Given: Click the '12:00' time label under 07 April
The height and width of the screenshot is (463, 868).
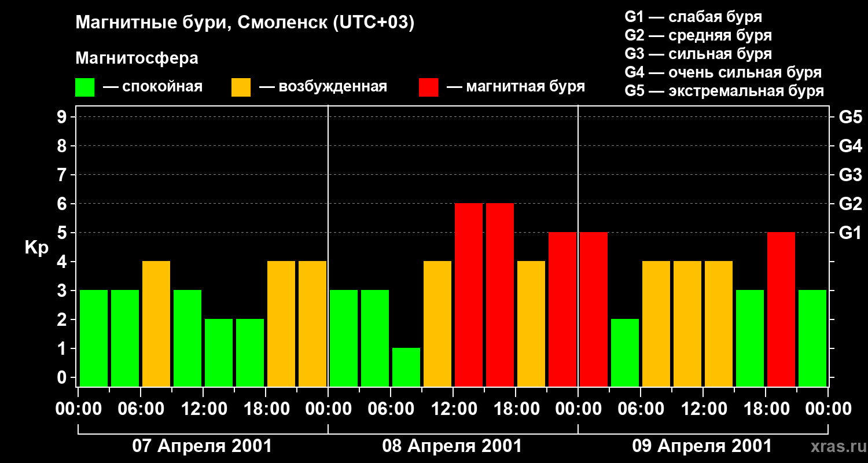Looking at the screenshot, I should (x=203, y=410).
